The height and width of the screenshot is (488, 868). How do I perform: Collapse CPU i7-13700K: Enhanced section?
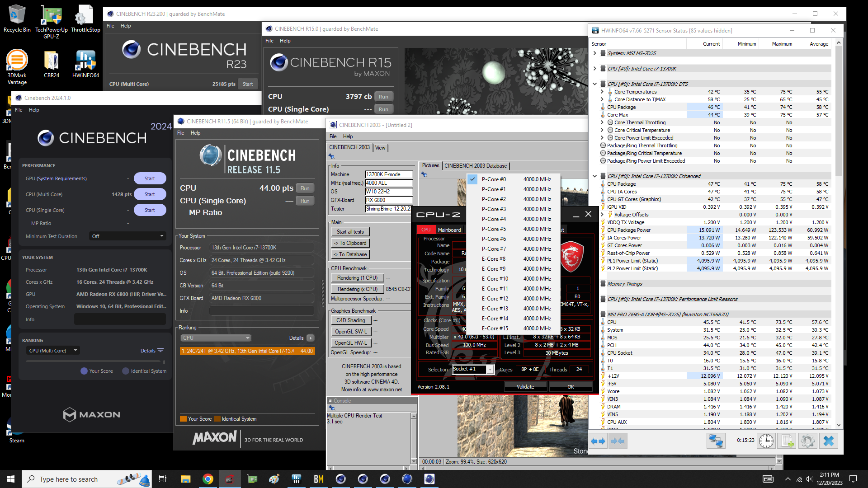pos(595,176)
